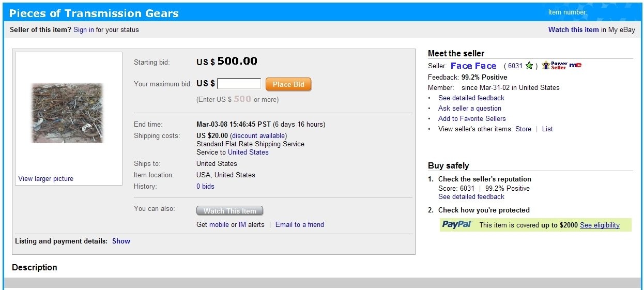Open the seller's 'me' page icon
The height and width of the screenshot is (290, 644).
pyautogui.click(x=575, y=65)
